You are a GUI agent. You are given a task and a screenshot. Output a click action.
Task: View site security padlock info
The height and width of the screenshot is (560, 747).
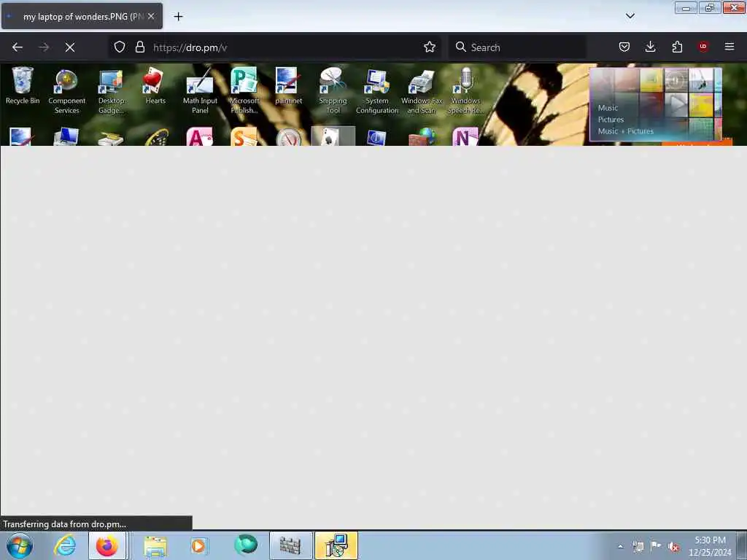(x=139, y=47)
